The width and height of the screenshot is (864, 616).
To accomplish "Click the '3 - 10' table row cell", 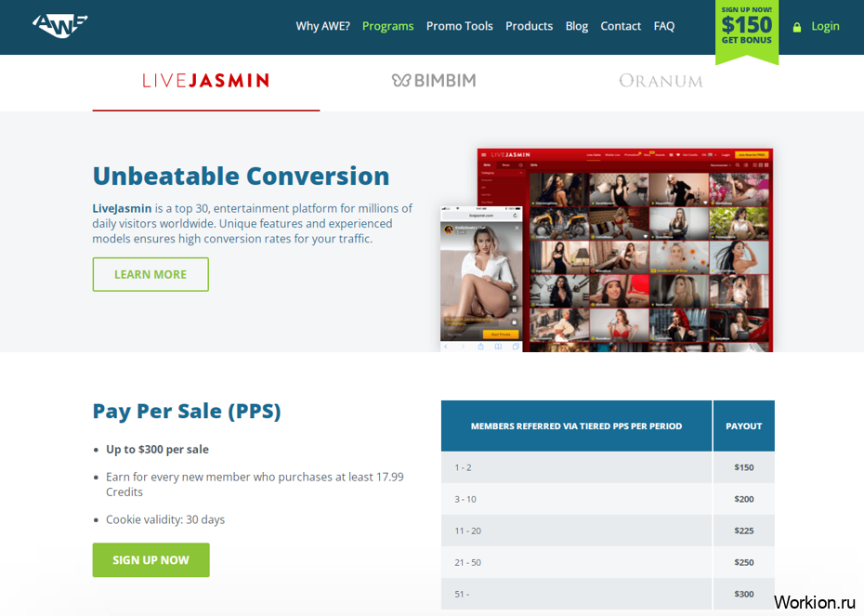I will point(576,499).
